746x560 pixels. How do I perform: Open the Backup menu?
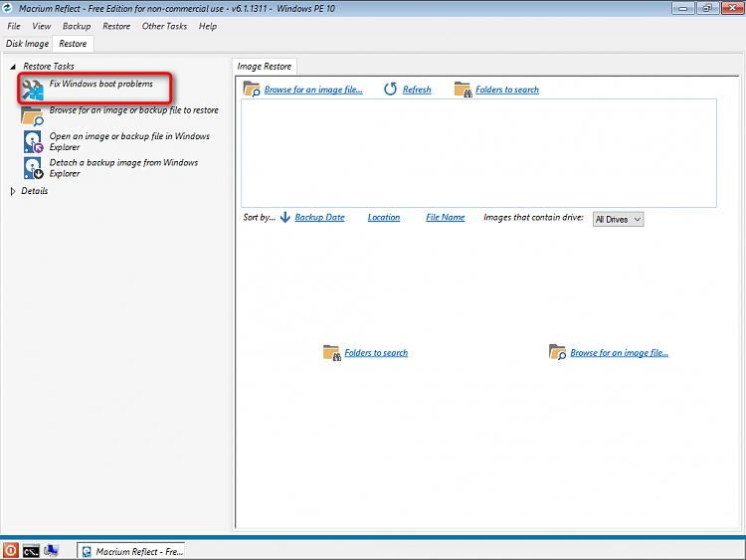click(x=77, y=26)
